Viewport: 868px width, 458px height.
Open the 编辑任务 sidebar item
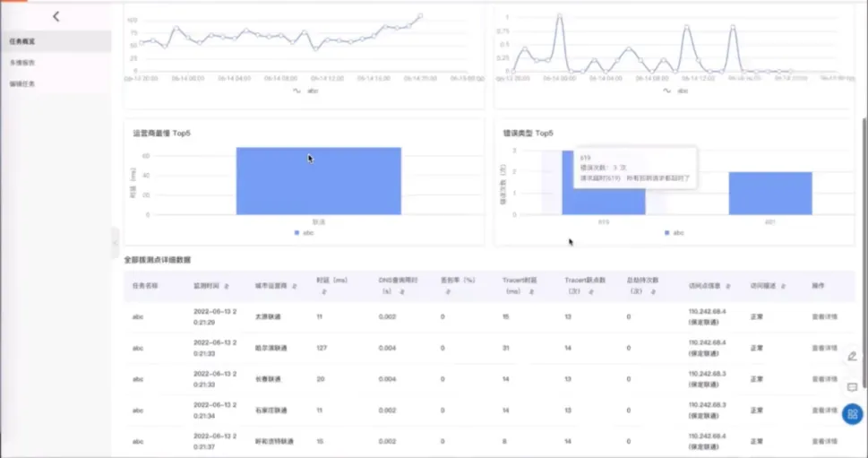(x=56, y=83)
